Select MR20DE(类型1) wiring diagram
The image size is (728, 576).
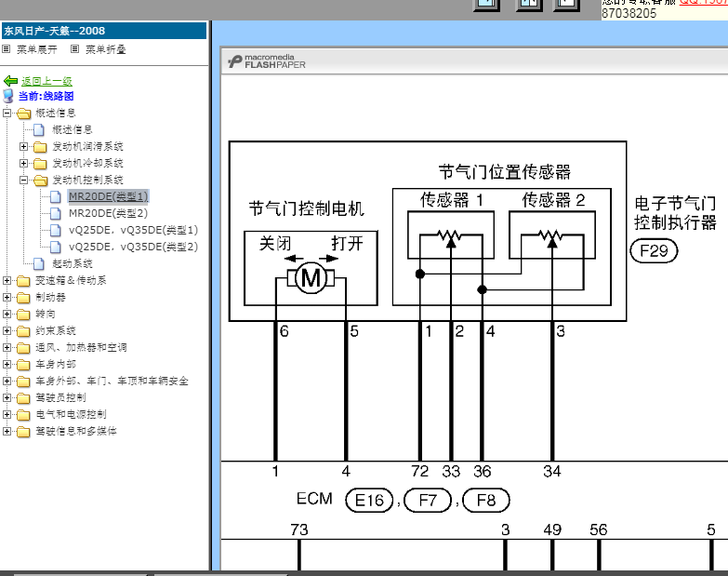click(108, 196)
